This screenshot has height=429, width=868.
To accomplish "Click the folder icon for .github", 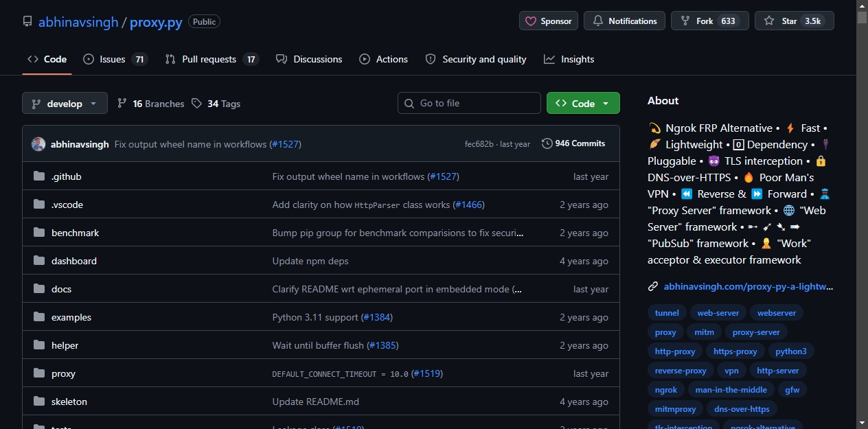I will click(x=38, y=176).
